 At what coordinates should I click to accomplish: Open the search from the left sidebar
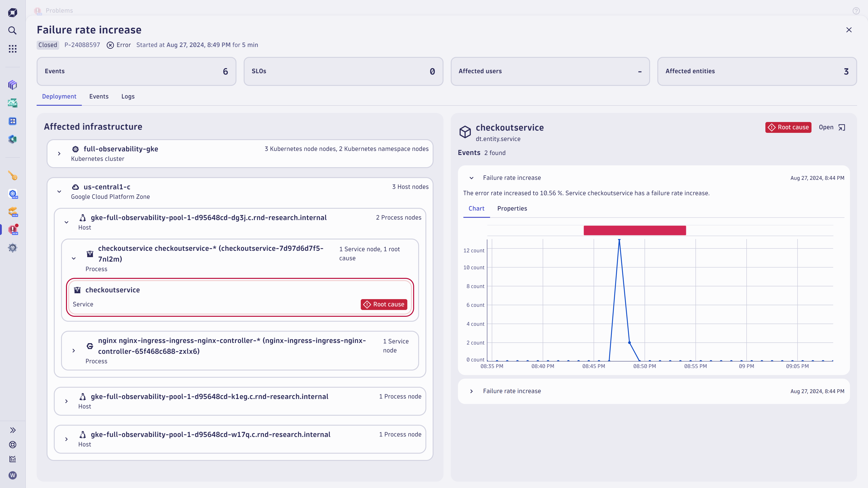[x=12, y=31]
